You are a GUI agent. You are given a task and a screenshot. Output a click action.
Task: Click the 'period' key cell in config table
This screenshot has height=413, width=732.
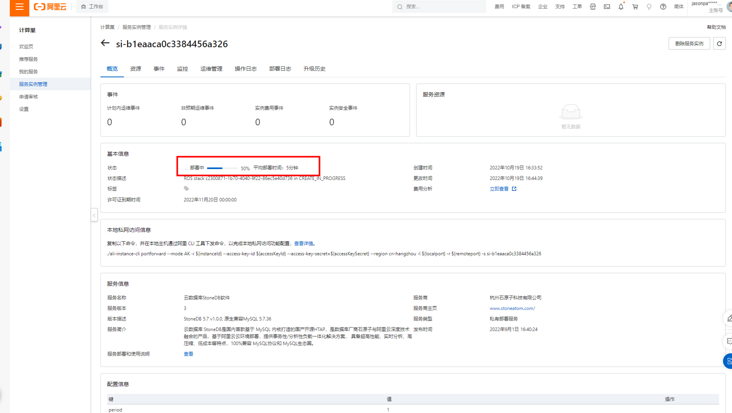[x=115, y=409]
